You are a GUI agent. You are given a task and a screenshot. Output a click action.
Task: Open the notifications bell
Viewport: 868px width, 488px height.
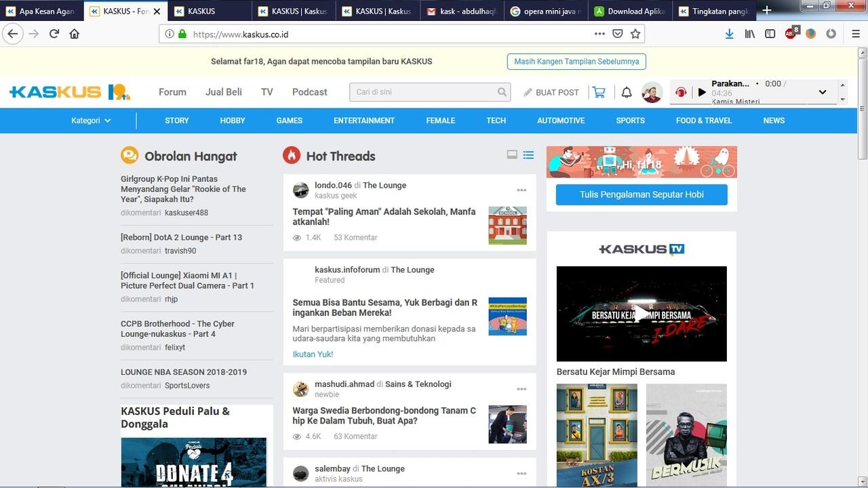click(627, 92)
